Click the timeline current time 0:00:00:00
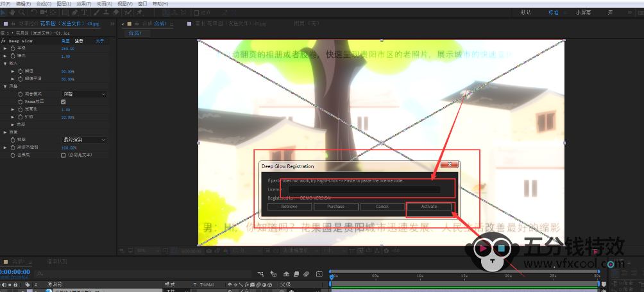 pyautogui.click(x=15, y=272)
